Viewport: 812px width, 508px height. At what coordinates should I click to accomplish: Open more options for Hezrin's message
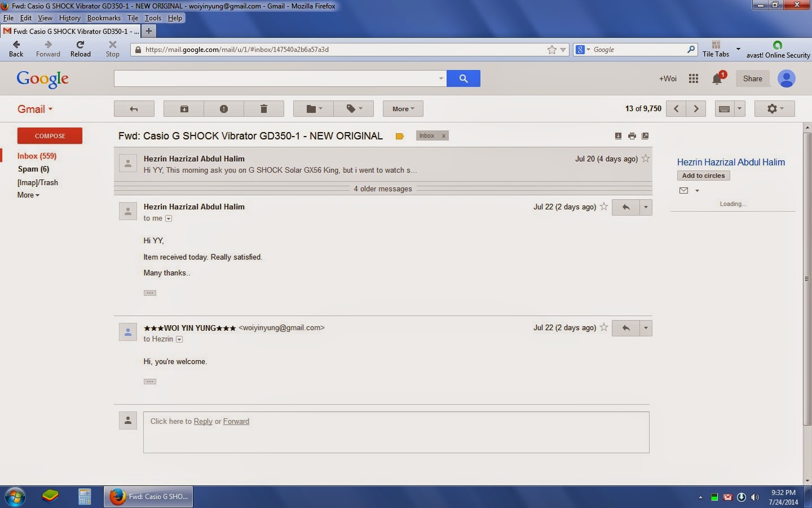pyautogui.click(x=646, y=207)
